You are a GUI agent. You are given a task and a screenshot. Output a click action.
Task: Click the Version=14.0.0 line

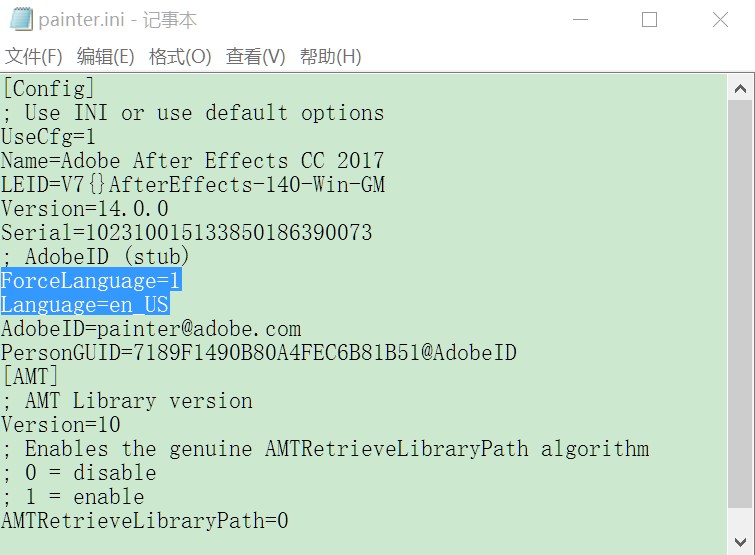[x=85, y=208]
